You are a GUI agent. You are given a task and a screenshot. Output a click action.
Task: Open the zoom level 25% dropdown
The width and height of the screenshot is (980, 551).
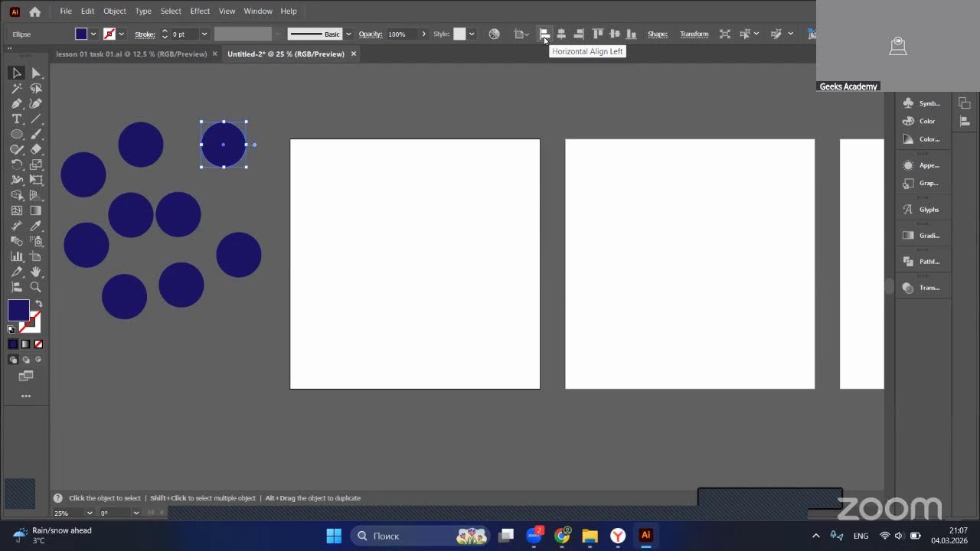90,513
